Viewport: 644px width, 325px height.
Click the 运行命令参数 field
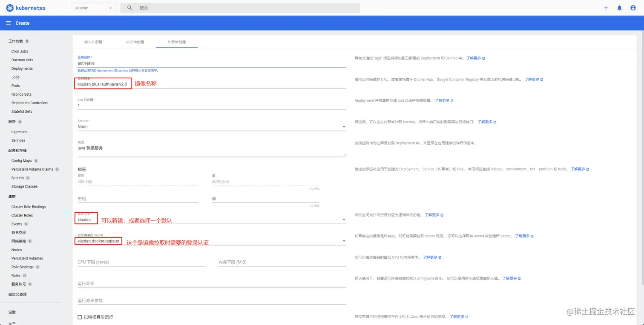pos(212,300)
